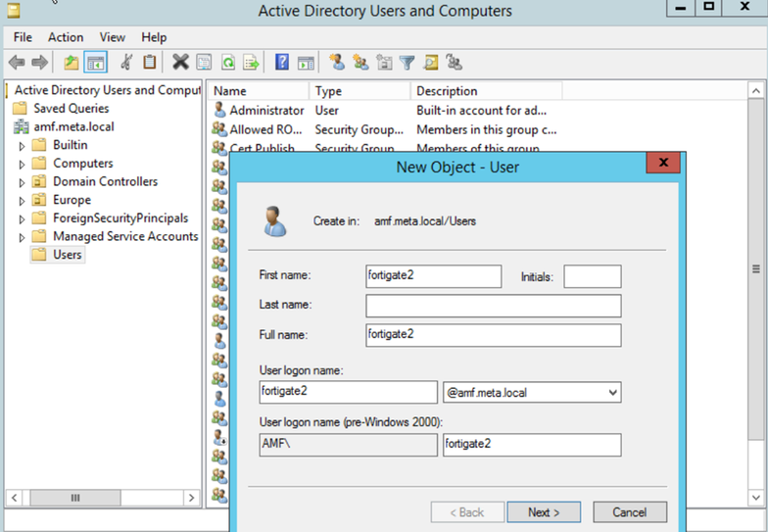Close the New Object - User dialog
768x532 pixels.
coord(663,163)
